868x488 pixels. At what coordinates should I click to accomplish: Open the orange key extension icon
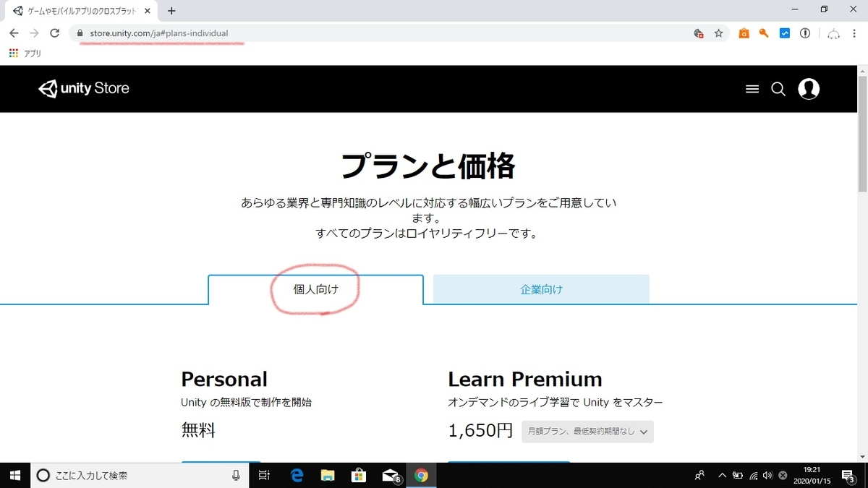pos(764,33)
